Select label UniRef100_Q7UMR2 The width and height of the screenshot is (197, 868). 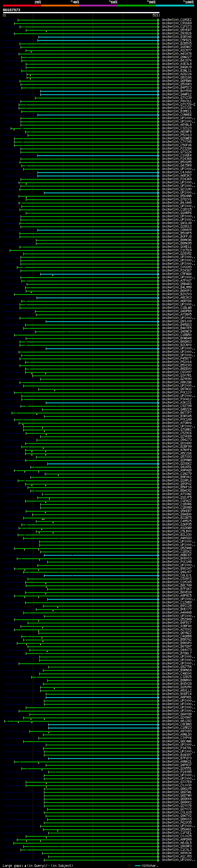pyautogui.click(x=177, y=430)
